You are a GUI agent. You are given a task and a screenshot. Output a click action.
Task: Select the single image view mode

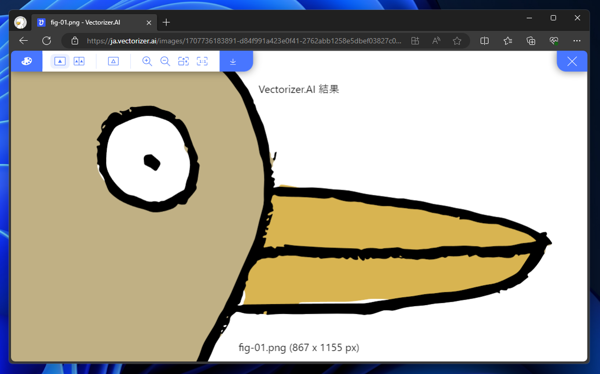pyautogui.click(x=60, y=61)
